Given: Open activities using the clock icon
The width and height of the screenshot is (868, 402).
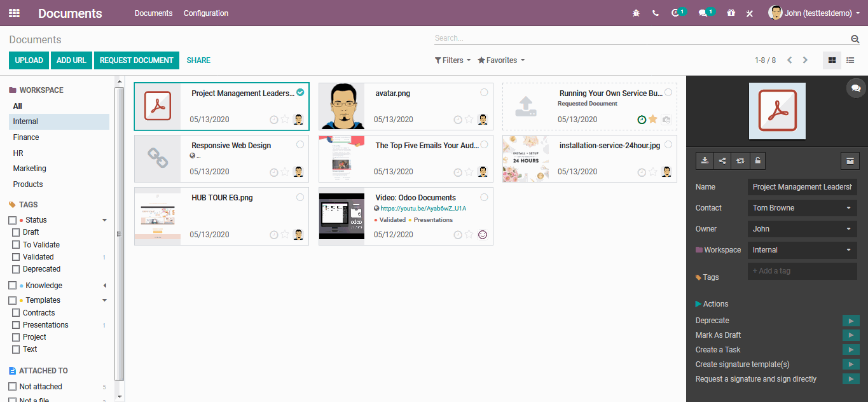Looking at the screenshot, I should [x=676, y=12].
